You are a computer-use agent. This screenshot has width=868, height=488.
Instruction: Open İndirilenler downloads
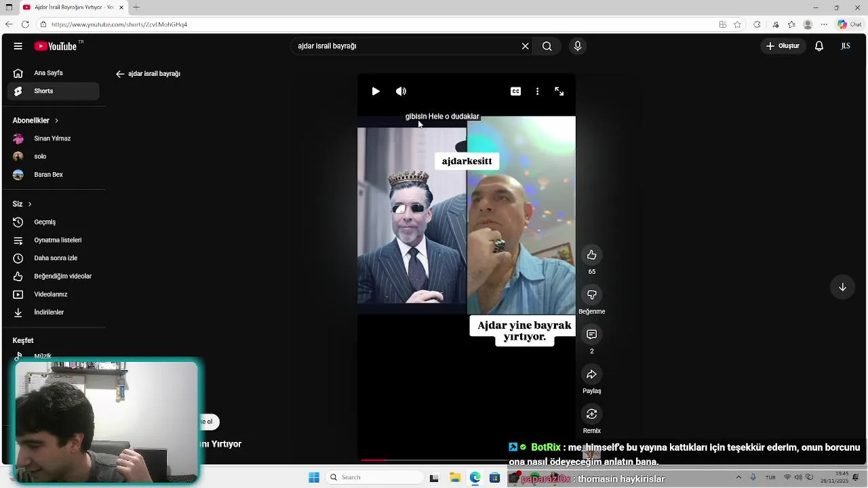(x=54, y=312)
